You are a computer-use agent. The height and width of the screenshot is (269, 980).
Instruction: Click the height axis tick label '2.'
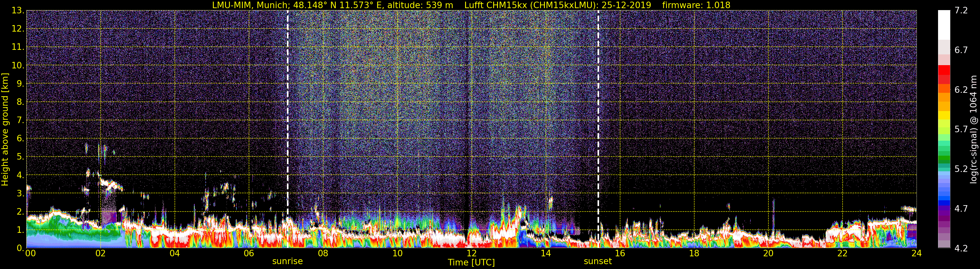pyautogui.click(x=20, y=212)
